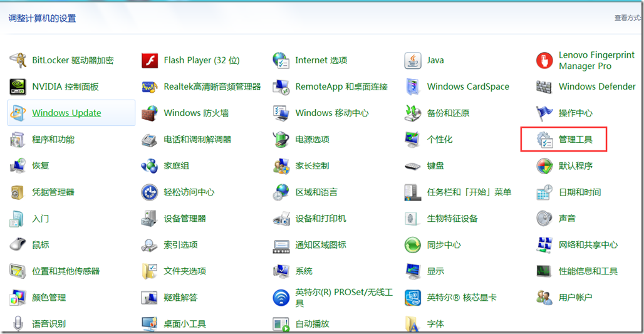Click the 用户帐户 link
Screen dimensions: 644x334
(576, 298)
